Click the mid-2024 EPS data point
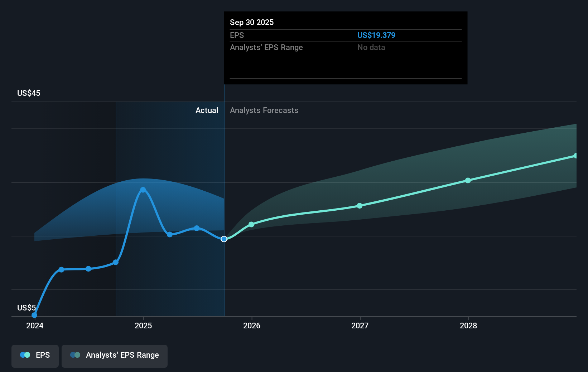 (x=88, y=269)
